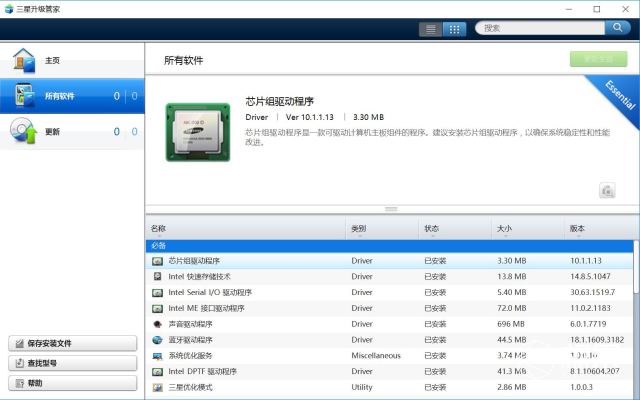Click icon of Intel Serial I/O row
This screenshot has height=400, width=640.
pyautogui.click(x=158, y=293)
